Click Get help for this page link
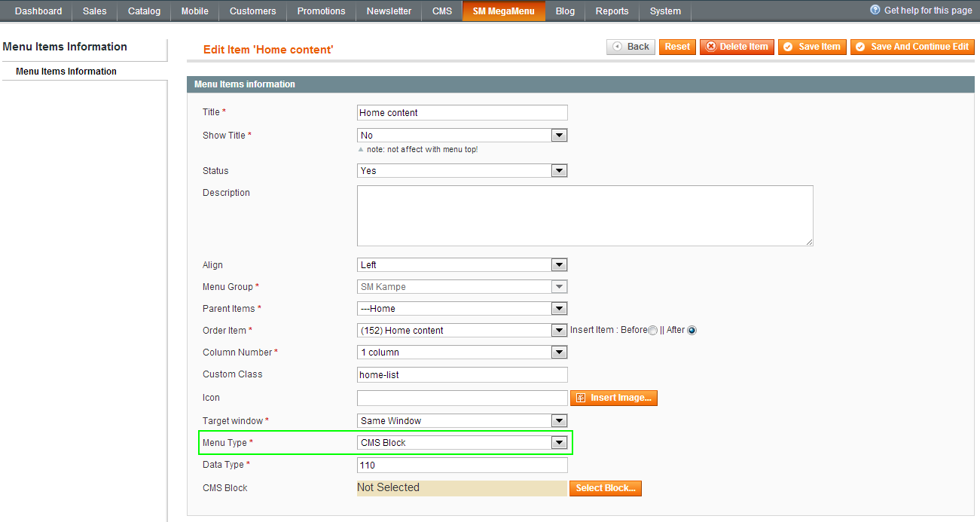 tap(928, 11)
